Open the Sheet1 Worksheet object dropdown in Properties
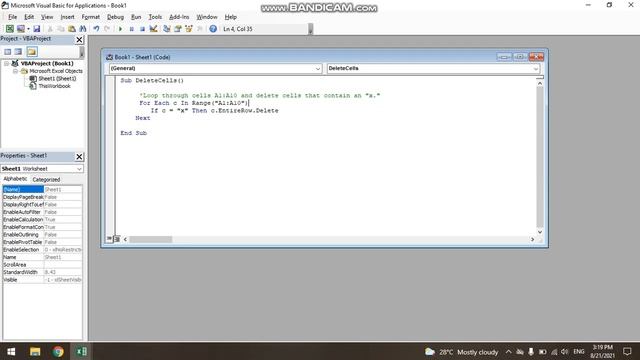This screenshot has width=640, height=360. pyautogui.click(x=79, y=169)
